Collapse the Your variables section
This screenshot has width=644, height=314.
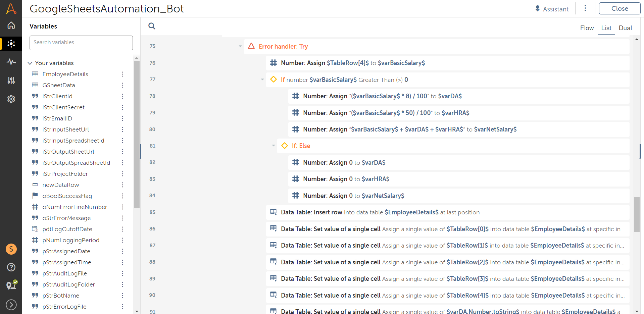pos(30,63)
